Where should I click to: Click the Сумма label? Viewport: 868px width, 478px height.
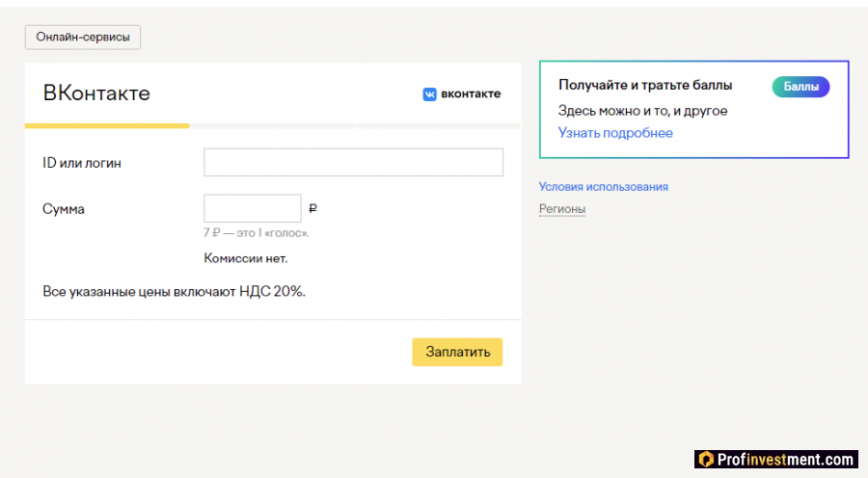pos(64,209)
